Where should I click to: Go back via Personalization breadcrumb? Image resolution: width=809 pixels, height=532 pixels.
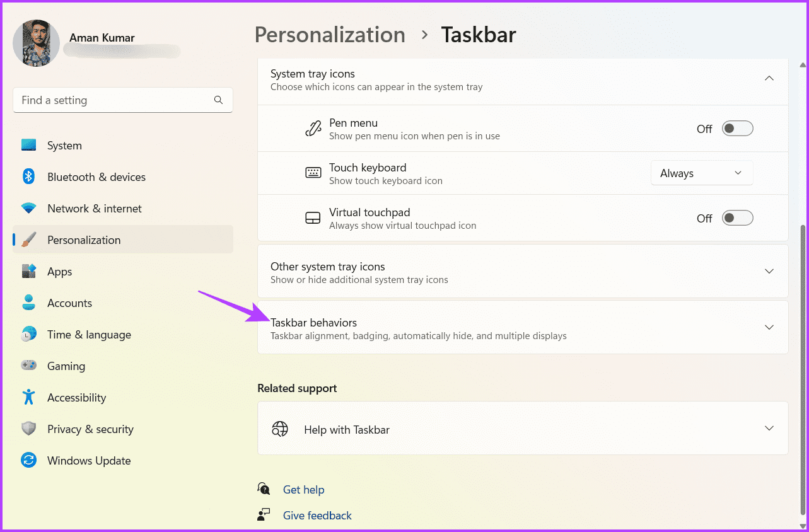tap(330, 35)
